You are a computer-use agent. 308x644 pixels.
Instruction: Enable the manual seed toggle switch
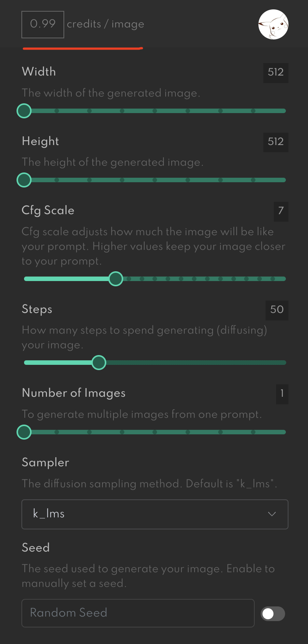point(273,614)
